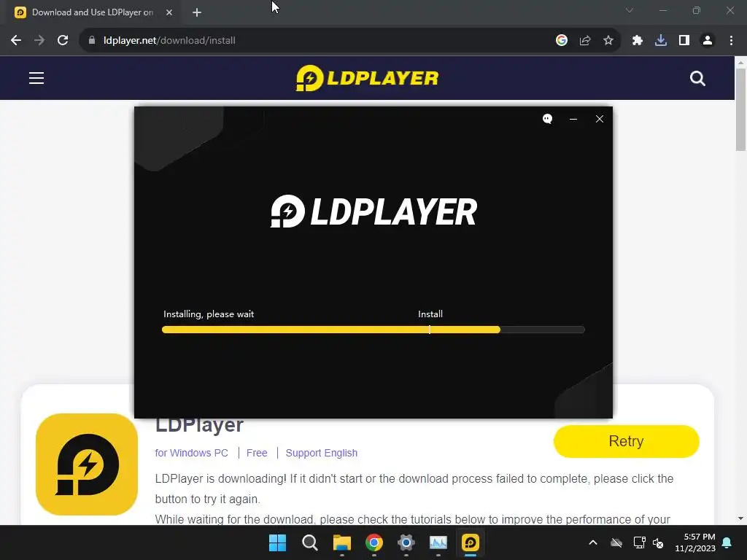Click the Retry download button
Viewport: 747px width, 560px height.
(626, 441)
